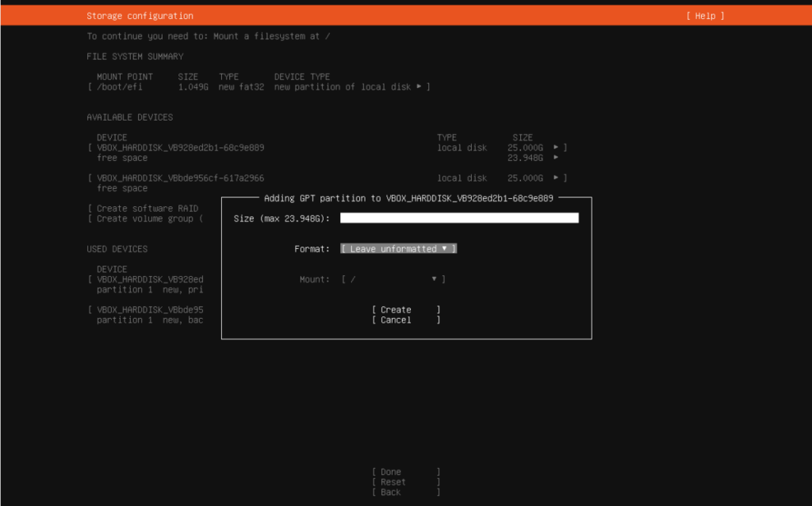Viewport: 812px width, 506px height.
Task: Select available device VBOX_HARDDISK_VB928ed2b1-68c9e889
Action: pyautogui.click(x=180, y=148)
